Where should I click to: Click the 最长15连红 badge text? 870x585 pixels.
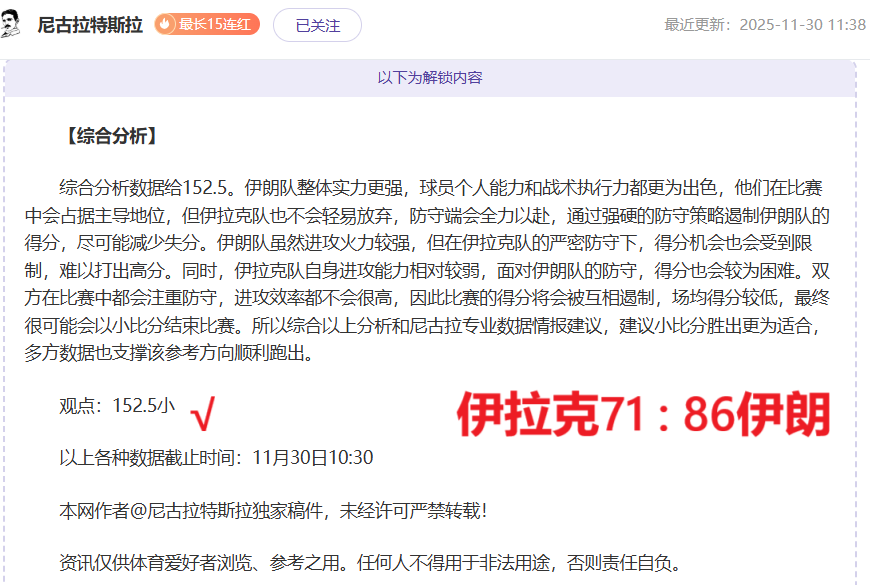point(216,24)
